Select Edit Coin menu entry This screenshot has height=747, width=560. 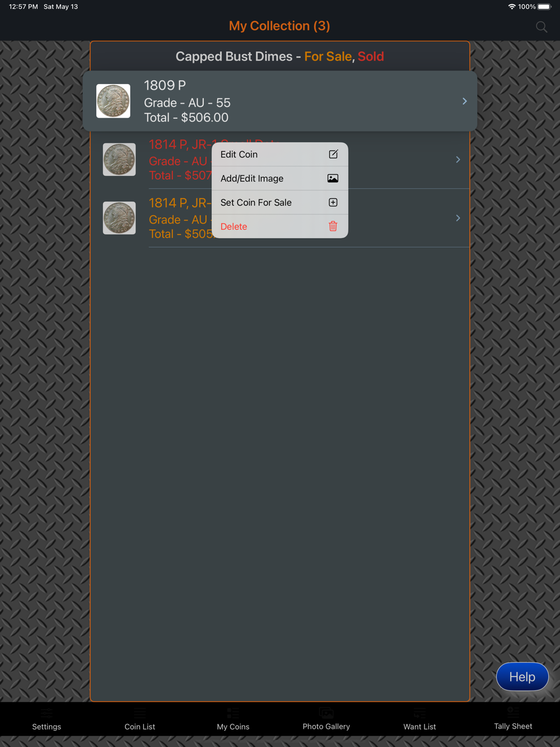coord(280,154)
